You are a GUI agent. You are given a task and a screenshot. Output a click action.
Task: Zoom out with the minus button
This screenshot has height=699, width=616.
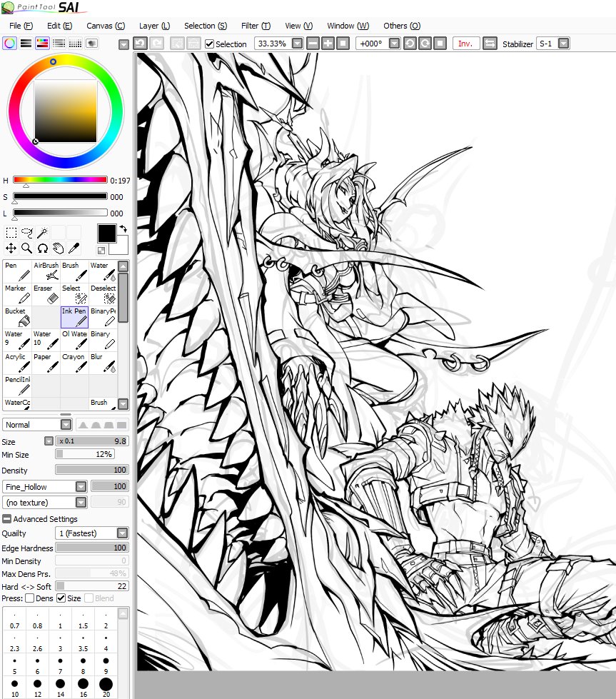313,44
